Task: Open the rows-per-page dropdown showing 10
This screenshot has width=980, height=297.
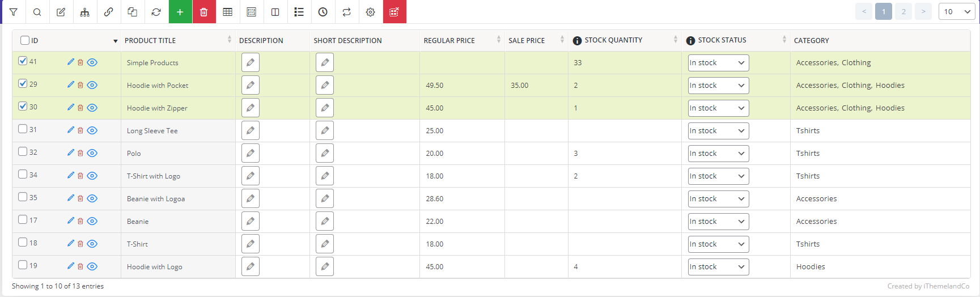Action: (x=956, y=12)
